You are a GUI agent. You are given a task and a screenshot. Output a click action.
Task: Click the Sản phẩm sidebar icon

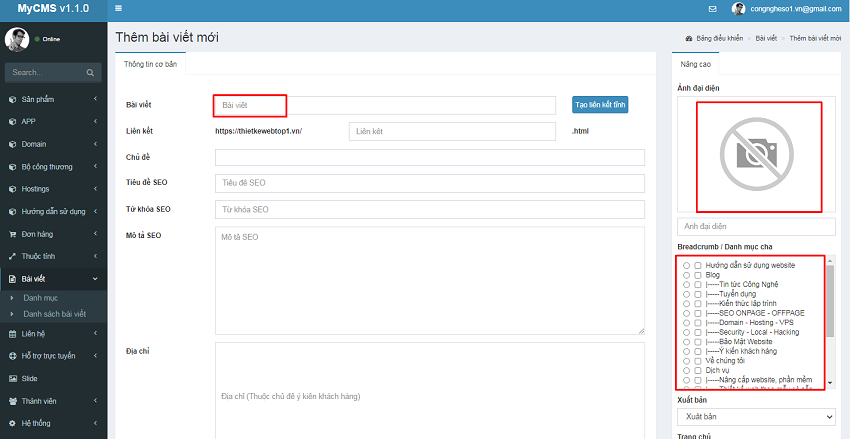click(x=12, y=100)
